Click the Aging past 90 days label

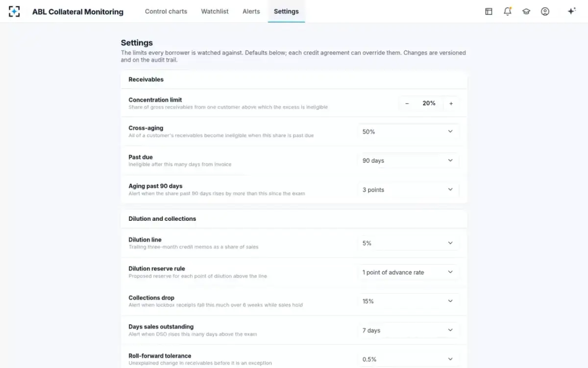click(x=155, y=186)
